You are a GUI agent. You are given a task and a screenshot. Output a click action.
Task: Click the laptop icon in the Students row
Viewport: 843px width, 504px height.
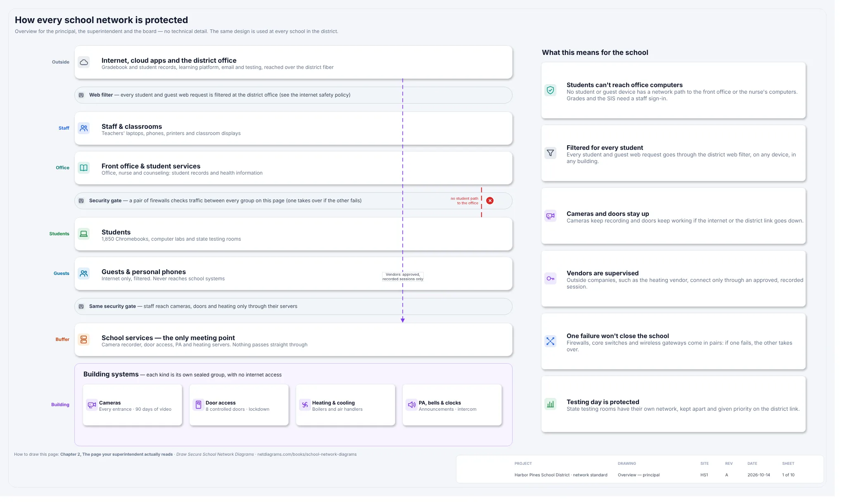point(84,234)
